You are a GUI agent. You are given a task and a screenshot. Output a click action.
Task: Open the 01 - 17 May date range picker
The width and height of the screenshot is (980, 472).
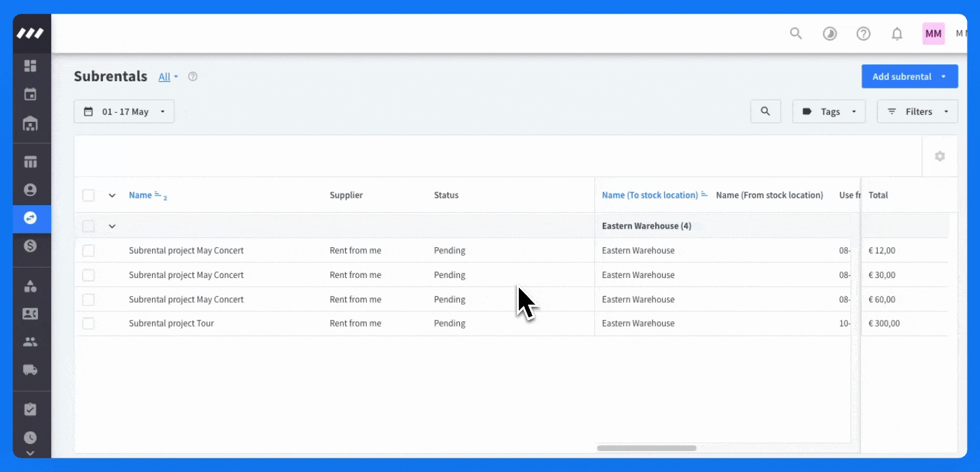tap(123, 111)
